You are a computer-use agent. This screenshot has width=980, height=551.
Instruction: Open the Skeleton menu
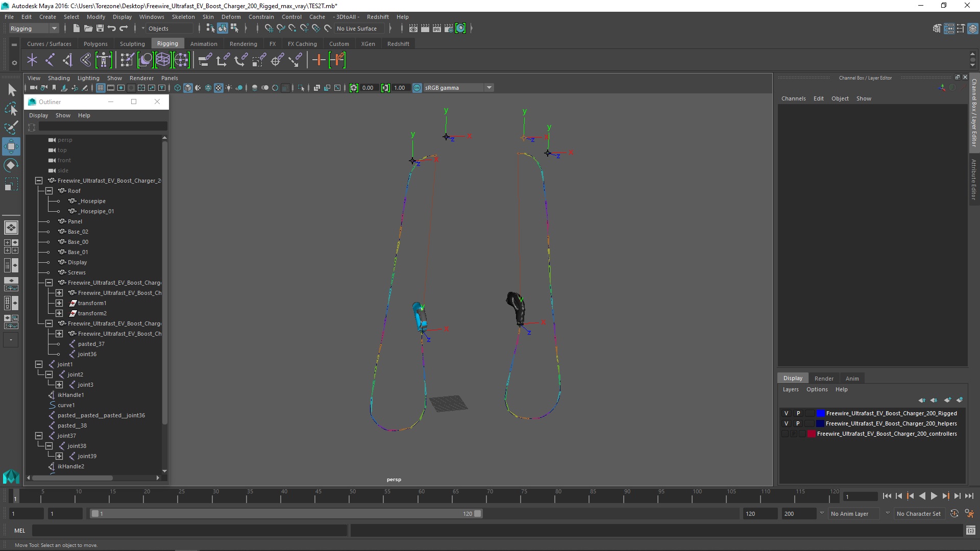183,17
